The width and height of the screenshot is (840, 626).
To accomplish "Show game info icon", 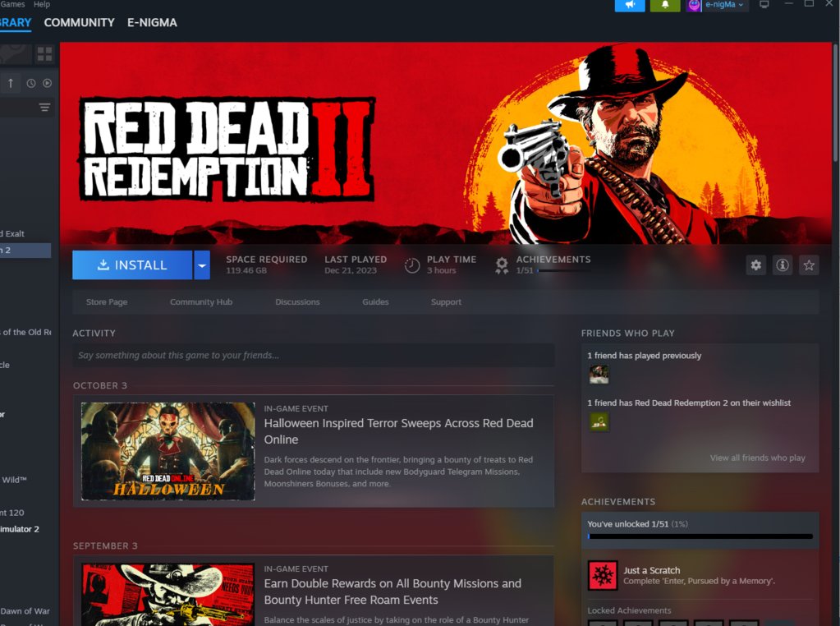I will pyautogui.click(x=783, y=265).
